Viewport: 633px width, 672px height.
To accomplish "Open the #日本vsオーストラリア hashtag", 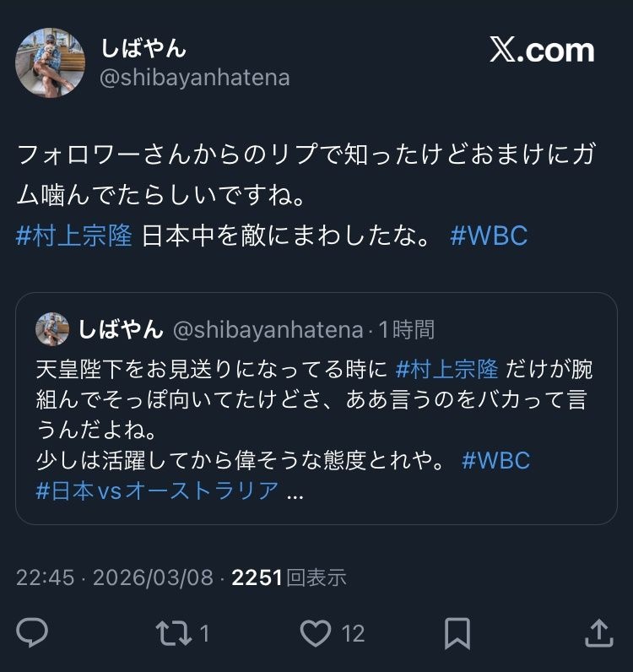I will [157, 490].
